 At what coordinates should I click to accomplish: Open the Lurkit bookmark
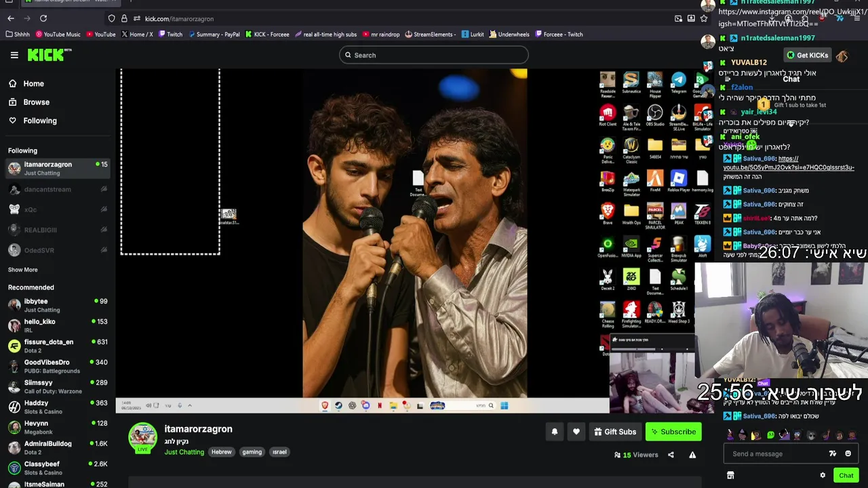coord(473,34)
